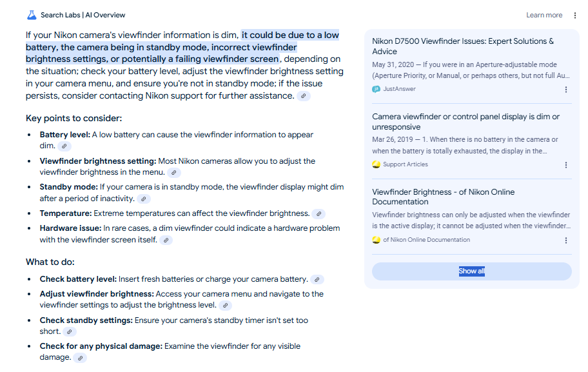Click the JustAnswer source name
Image resolution: width=588 pixels, height=372 pixels.
[399, 89]
